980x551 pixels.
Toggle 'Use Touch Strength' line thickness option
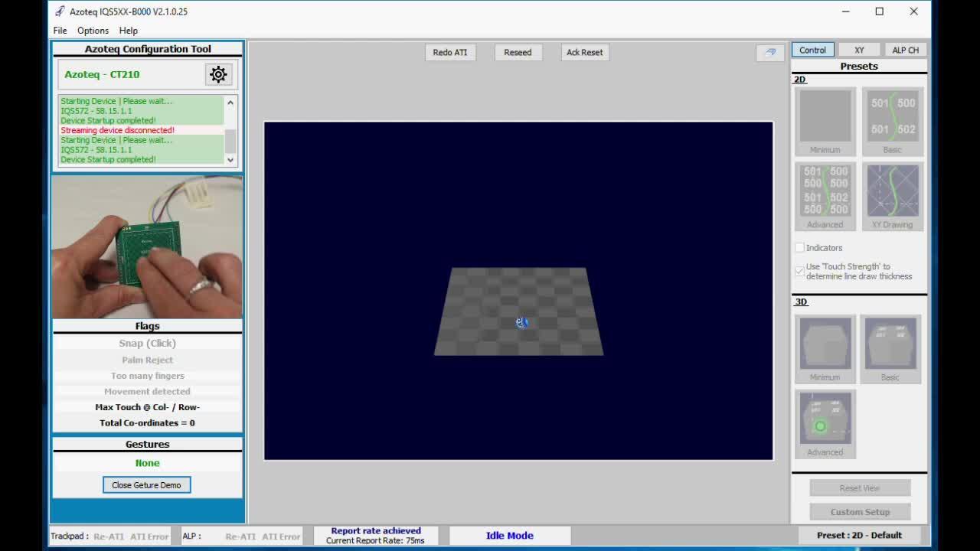pyautogui.click(x=799, y=272)
